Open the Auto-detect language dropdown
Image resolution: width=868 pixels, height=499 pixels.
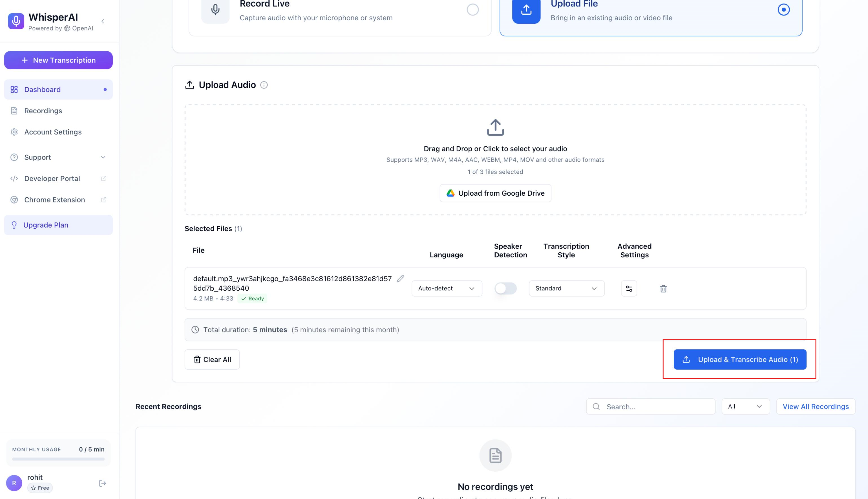pos(447,289)
